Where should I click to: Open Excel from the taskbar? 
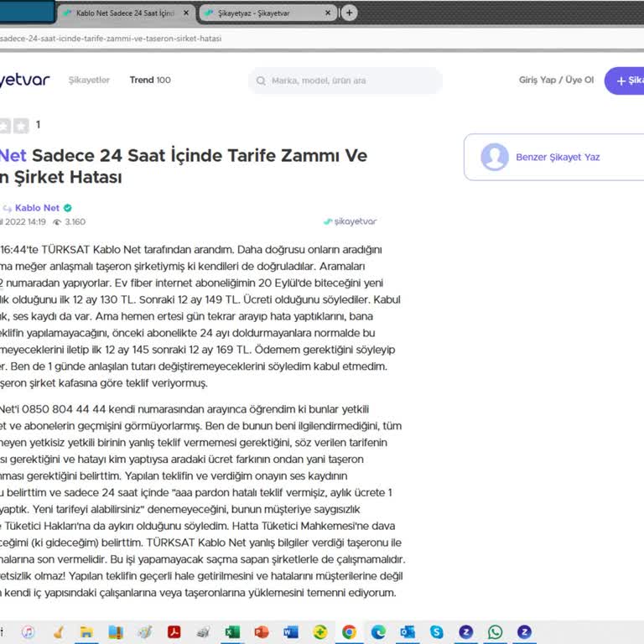click(x=232, y=631)
